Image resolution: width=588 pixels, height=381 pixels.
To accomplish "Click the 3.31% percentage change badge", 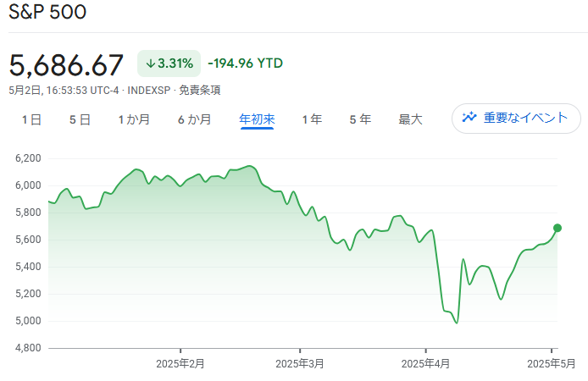I will (x=169, y=63).
